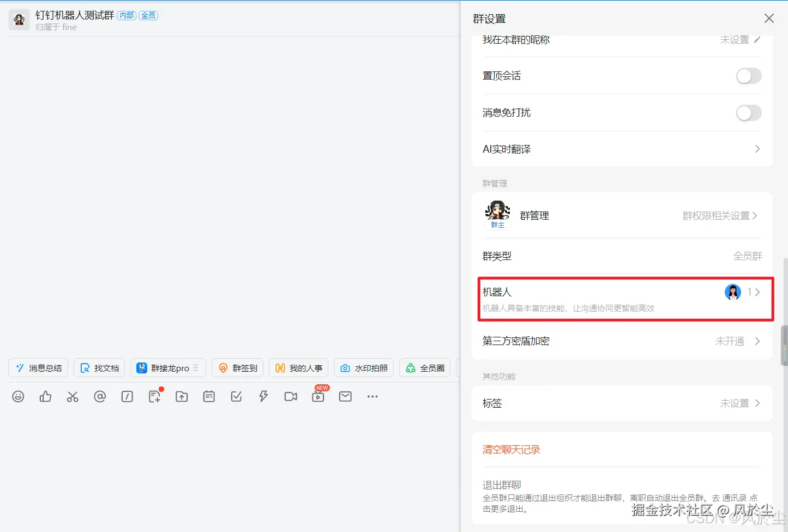
Task: Enable the 置顶会话 pin conversation toggle
Action: [748, 76]
